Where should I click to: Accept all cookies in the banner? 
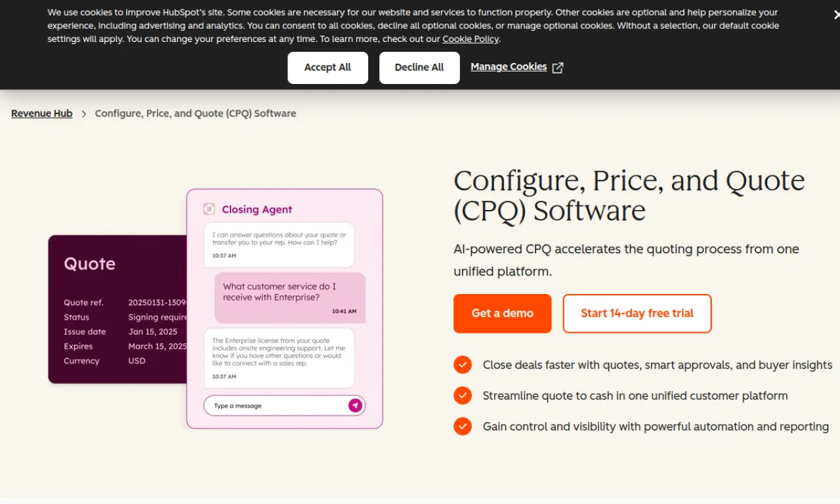point(327,68)
